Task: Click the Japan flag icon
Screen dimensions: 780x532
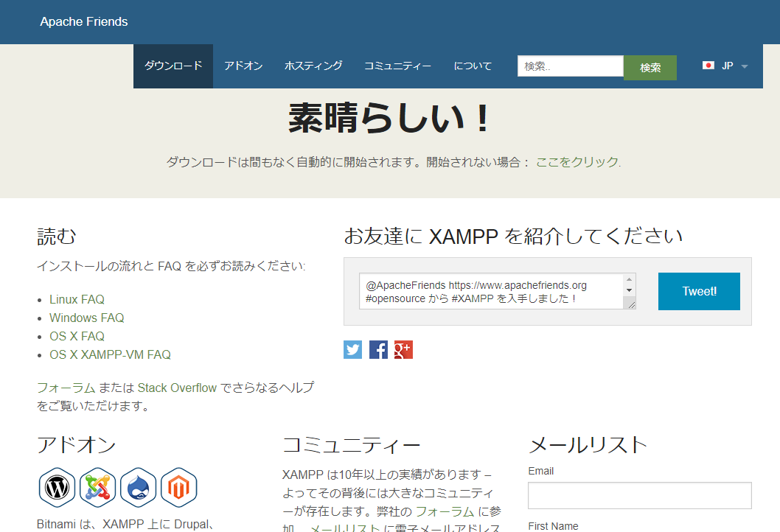Action: [x=708, y=65]
